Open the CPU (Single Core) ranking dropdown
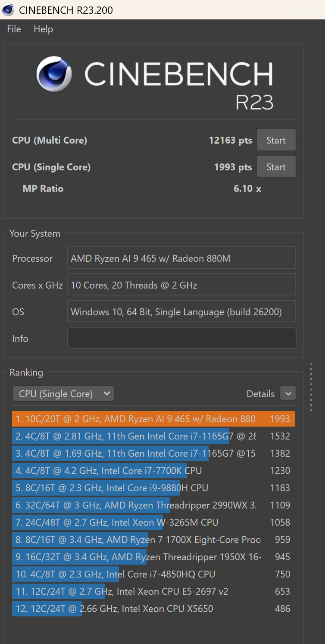The width and height of the screenshot is (325, 644). (x=63, y=394)
